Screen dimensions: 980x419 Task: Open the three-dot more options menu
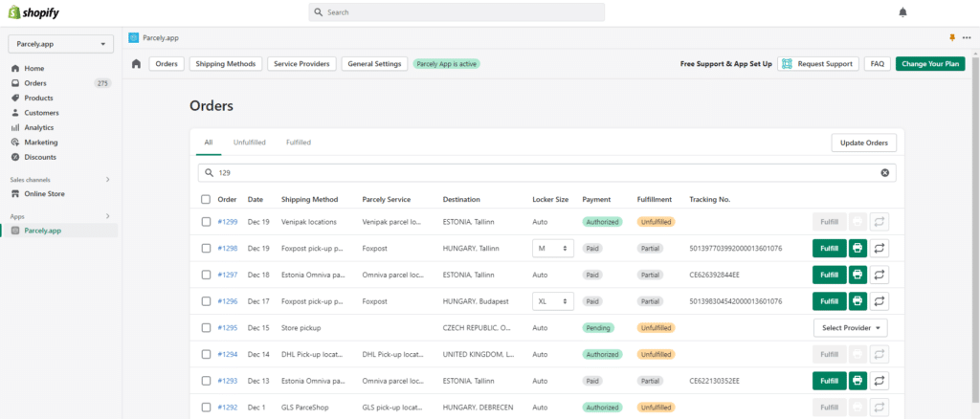pos(967,38)
